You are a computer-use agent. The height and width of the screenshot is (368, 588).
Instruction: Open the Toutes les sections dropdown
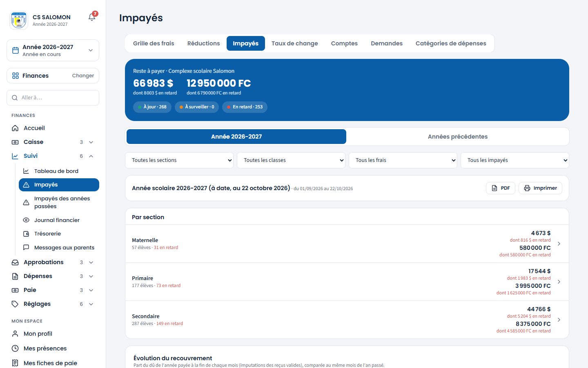point(179,160)
